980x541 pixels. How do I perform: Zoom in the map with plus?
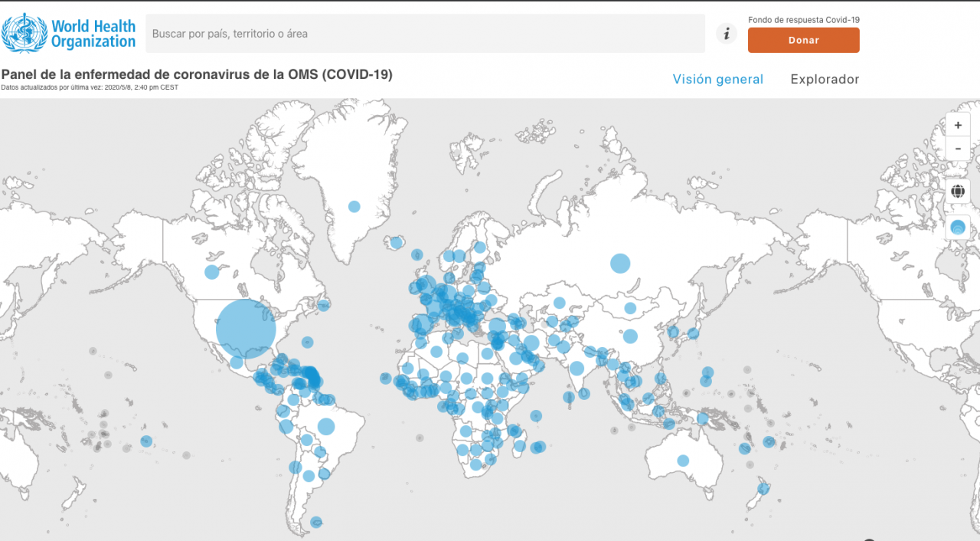[958, 125]
